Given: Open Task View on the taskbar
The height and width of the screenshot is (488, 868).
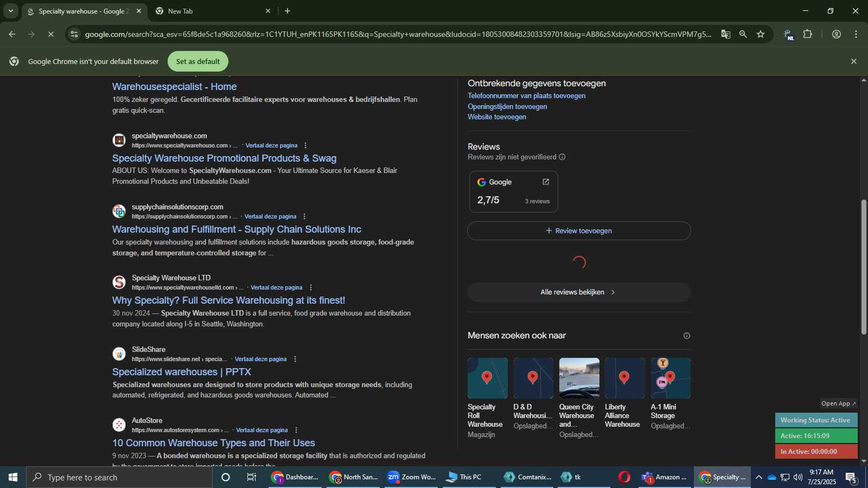Looking at the screenshot, I should (252, 477).
